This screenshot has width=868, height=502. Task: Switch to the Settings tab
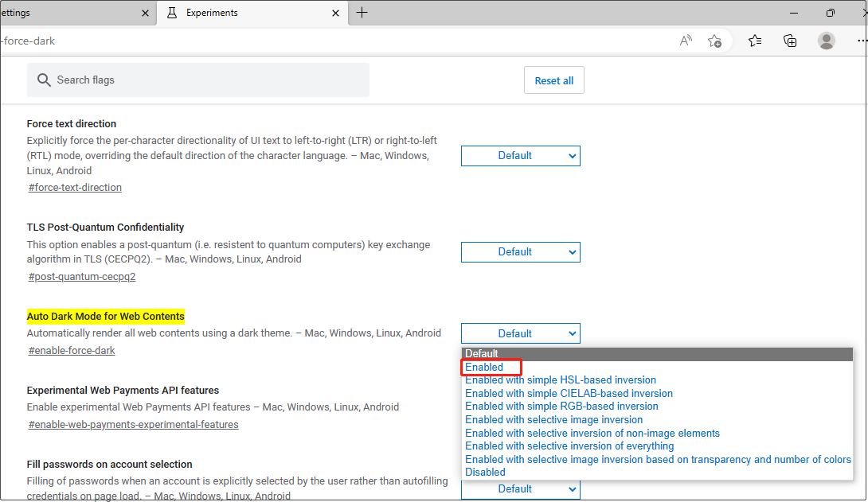tap(72, 13)
